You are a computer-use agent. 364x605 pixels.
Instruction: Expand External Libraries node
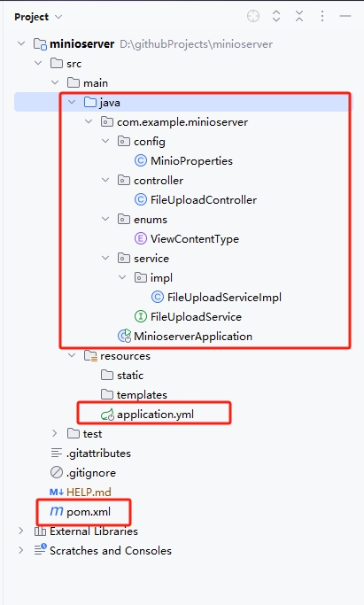click(21, 531)
